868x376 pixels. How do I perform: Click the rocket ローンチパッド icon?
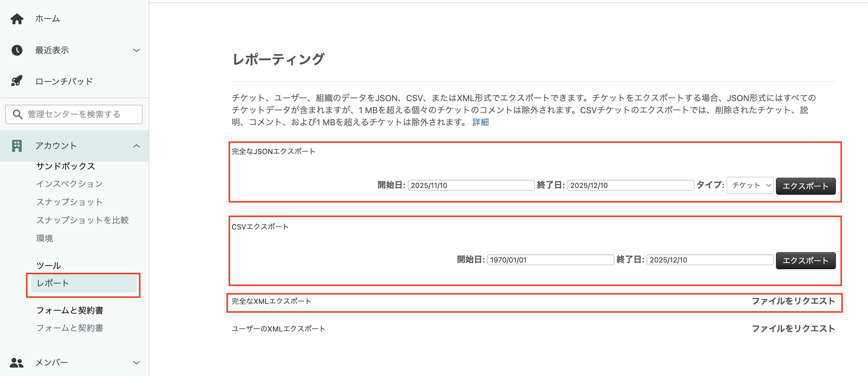coord(17,81)
